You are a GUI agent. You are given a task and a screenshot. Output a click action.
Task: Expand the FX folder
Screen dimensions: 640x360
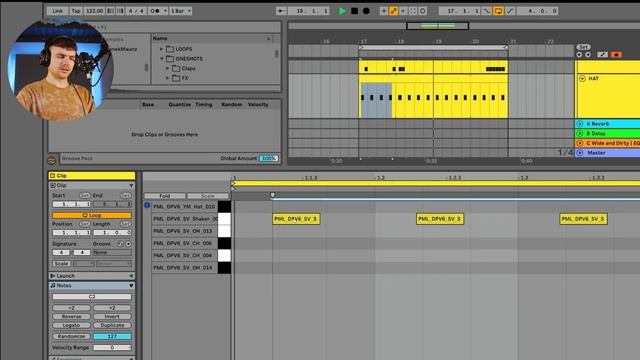(x=167, y=78)
